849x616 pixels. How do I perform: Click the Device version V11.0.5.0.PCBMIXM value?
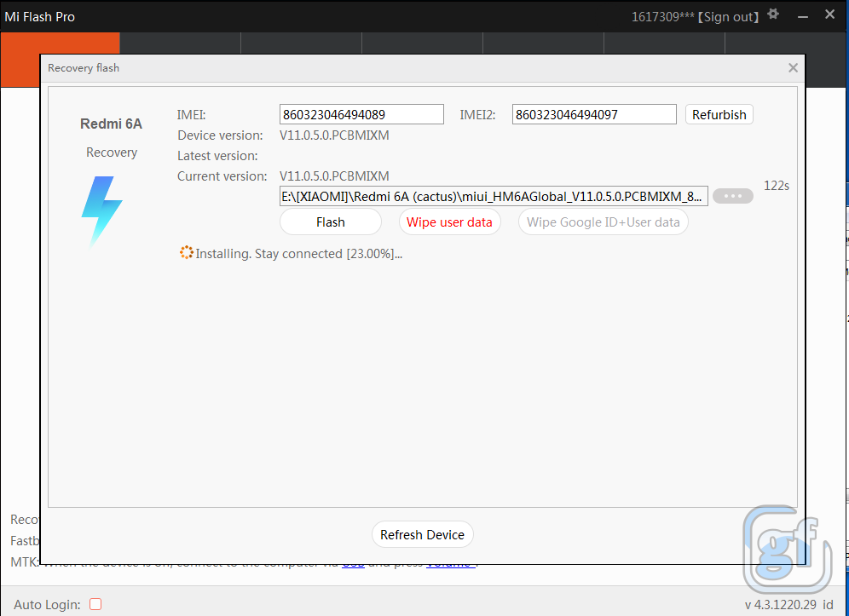point(334,135)
